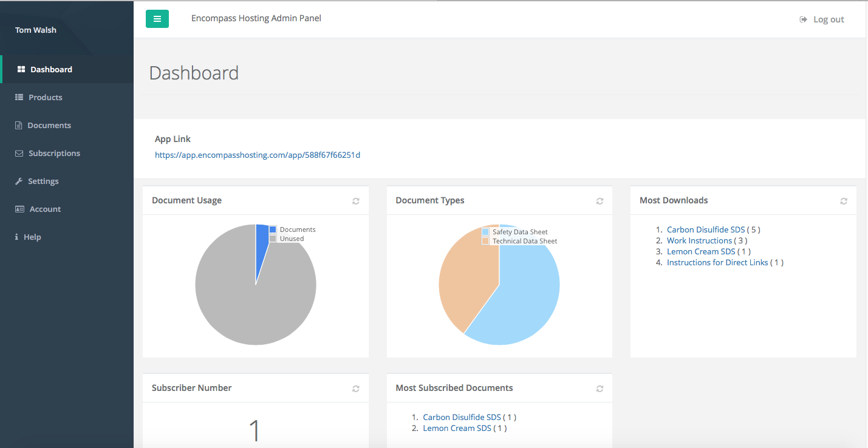Refresh the Document Usage panel

[356, 201]
